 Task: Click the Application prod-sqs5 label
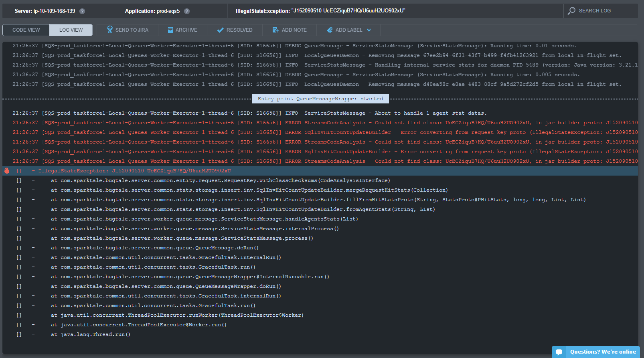click(152, 11)
